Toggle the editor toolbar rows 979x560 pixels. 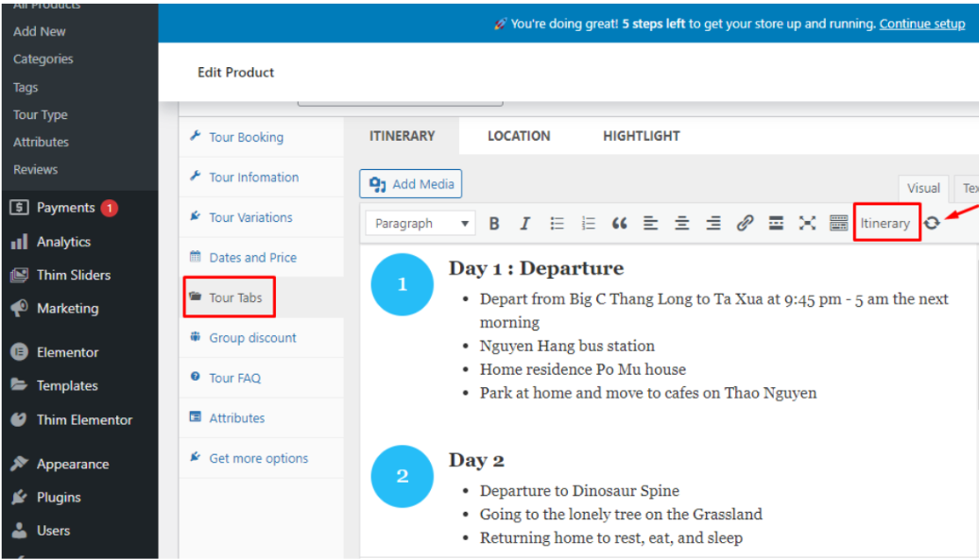(x=838, y=223)
